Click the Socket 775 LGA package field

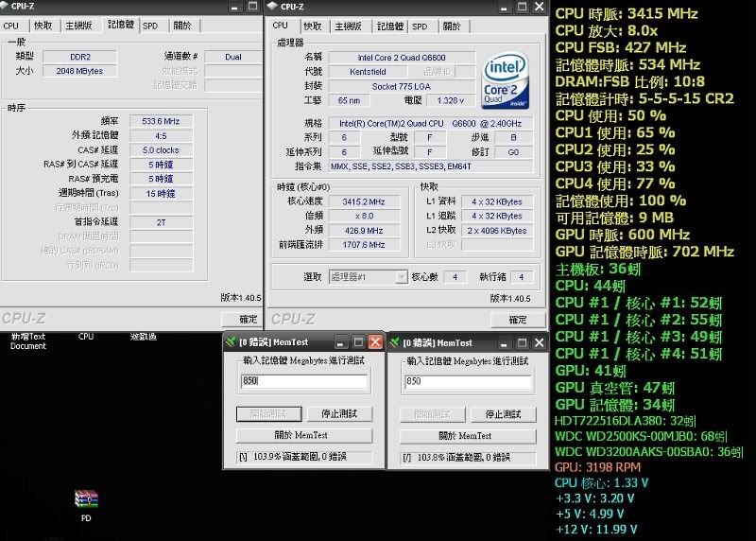coord(402,86)
